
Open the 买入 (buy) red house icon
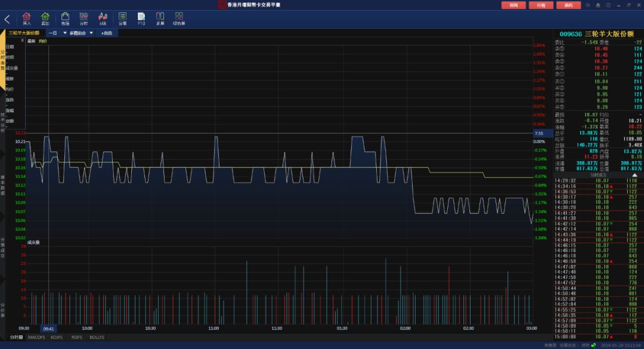coord(26,19)
